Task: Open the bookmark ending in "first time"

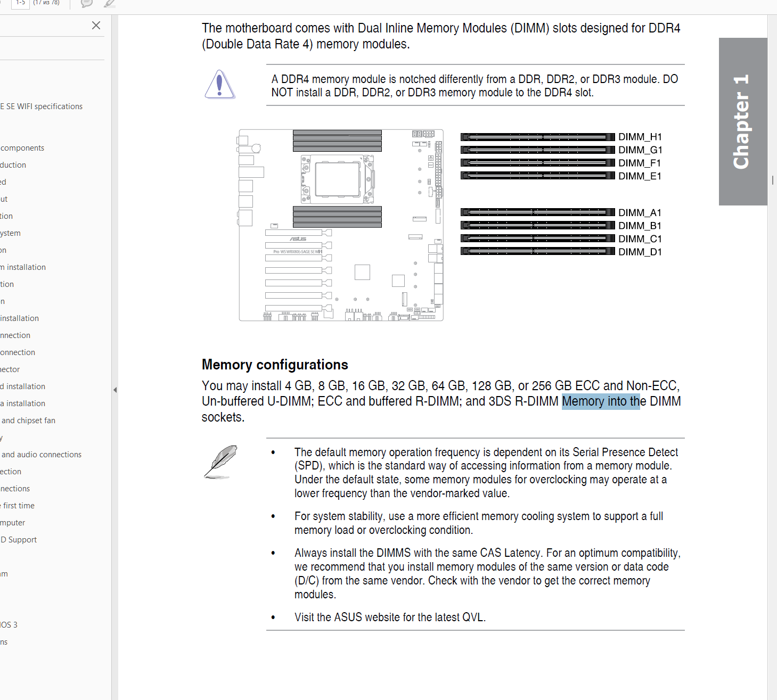Action: pos(18,506)
